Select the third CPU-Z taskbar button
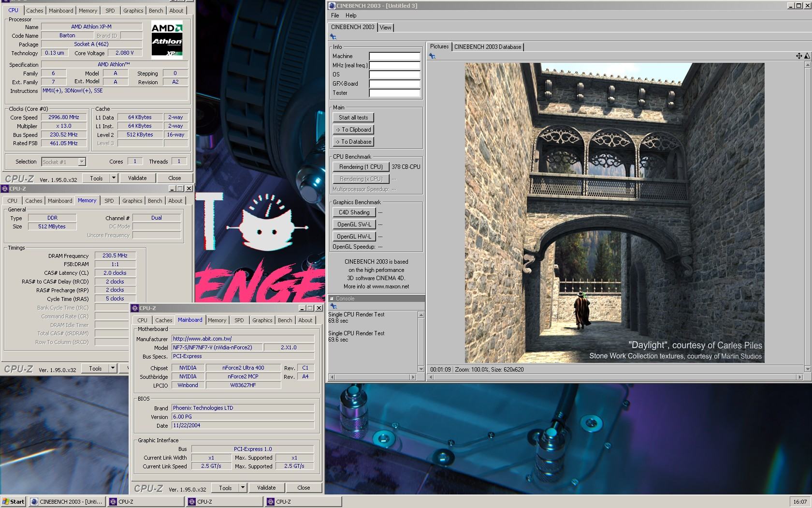 coord(304,502)
